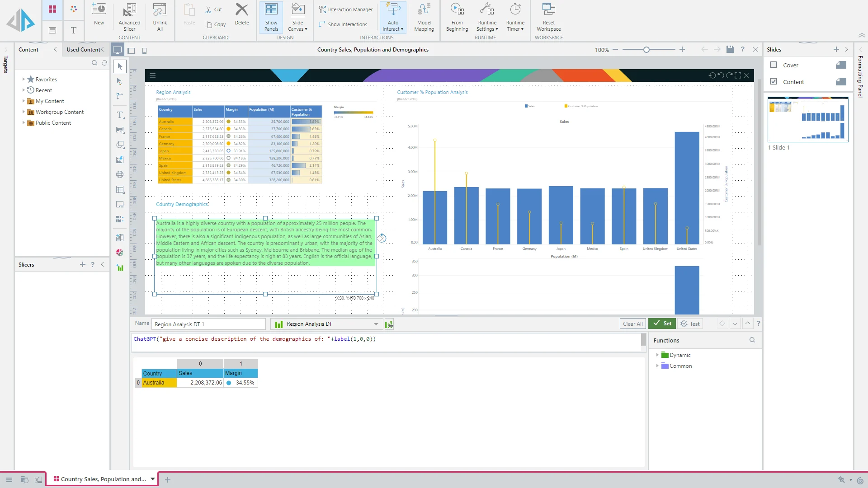The width and height of the screenshot is (868, 488).
Task: Check the Cover slide checkbox
Action: coord(774,65)
